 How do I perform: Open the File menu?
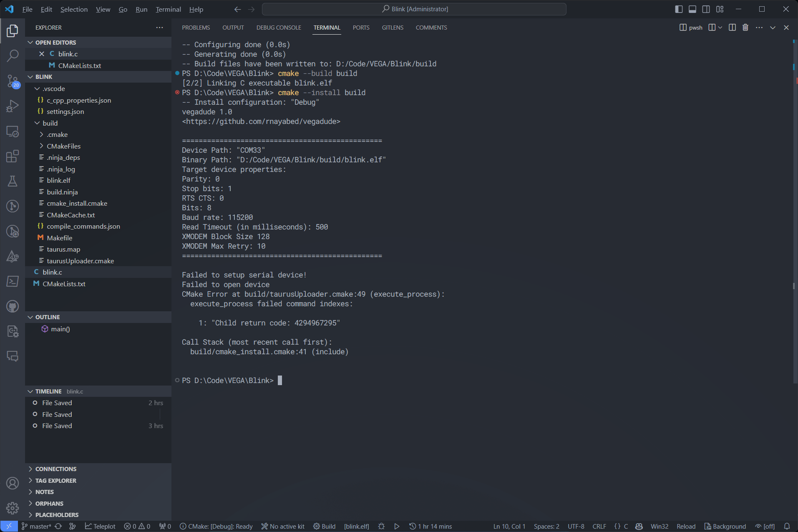(x=27, y=9)
